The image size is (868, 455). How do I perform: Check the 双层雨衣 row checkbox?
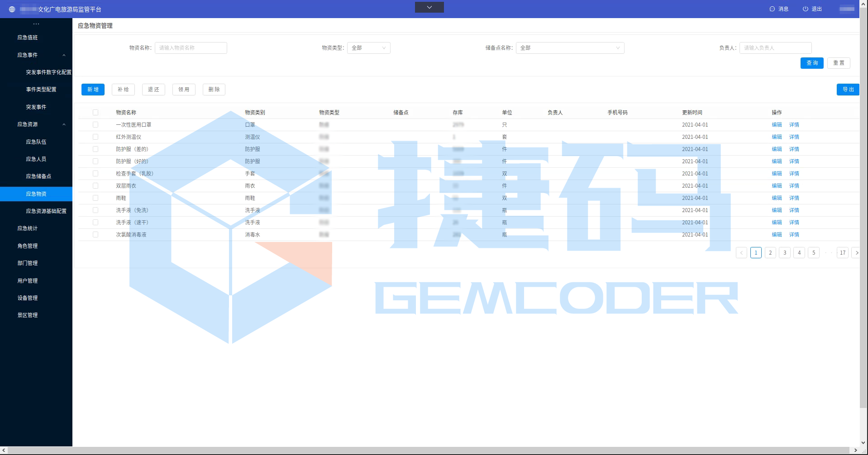(95, 185)
